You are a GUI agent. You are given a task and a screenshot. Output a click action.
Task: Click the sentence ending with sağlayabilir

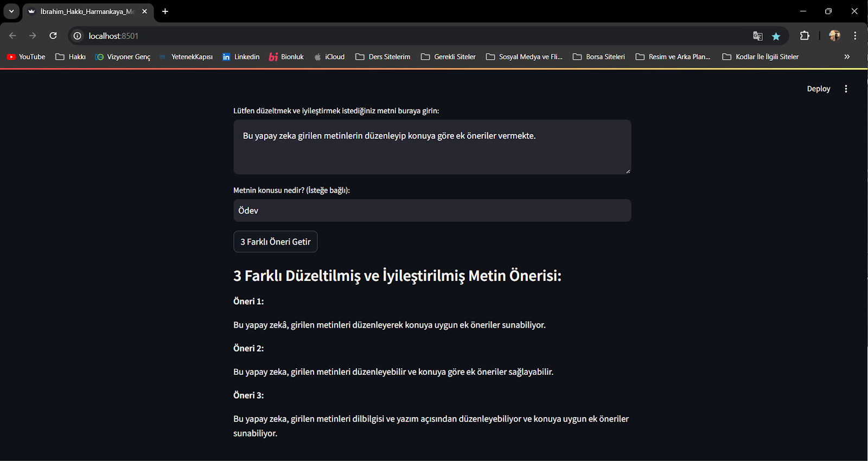coord(393,372)
